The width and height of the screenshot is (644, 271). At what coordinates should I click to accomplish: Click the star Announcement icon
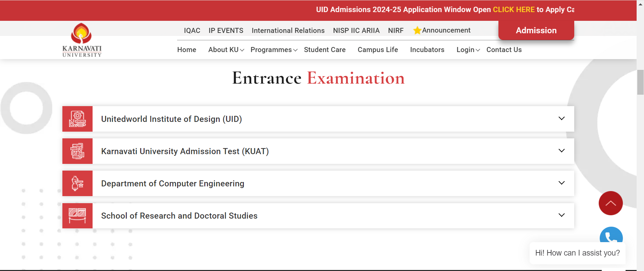click(417, 31)
